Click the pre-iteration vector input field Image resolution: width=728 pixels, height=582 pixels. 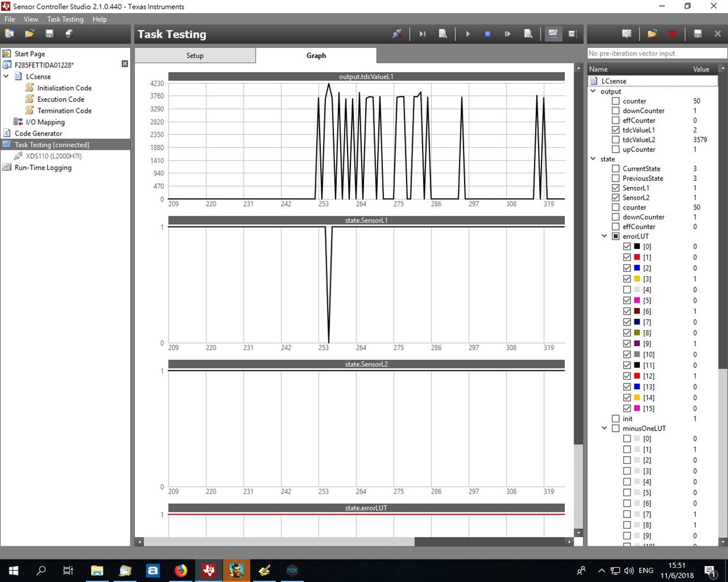coord(657,53)
